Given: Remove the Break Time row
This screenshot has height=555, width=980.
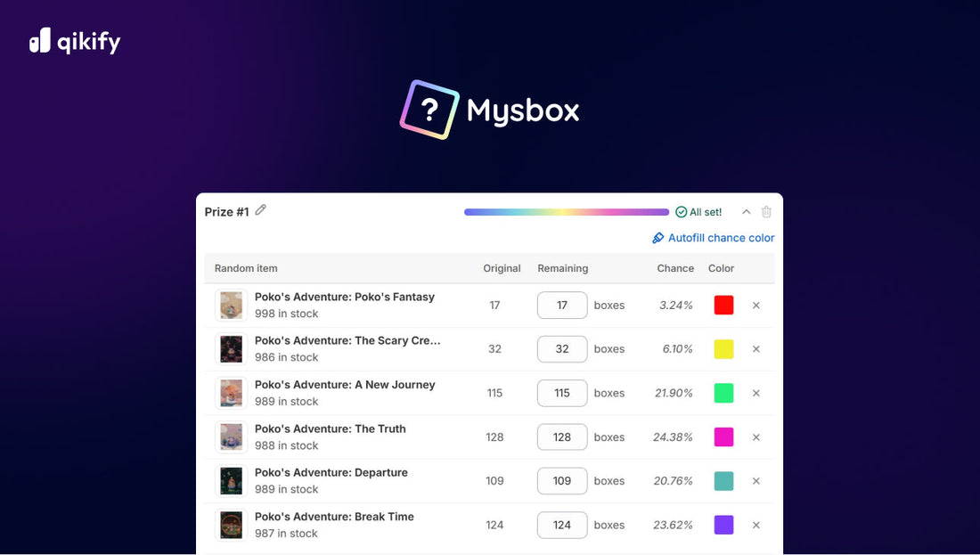Looking at the screenshot, I should (756, 525).
